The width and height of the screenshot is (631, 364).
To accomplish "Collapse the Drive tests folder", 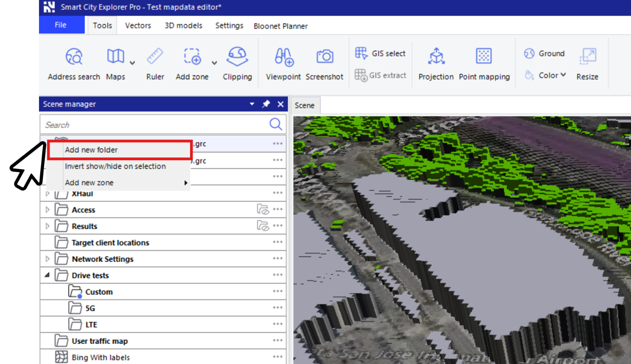I will point(47,275).
